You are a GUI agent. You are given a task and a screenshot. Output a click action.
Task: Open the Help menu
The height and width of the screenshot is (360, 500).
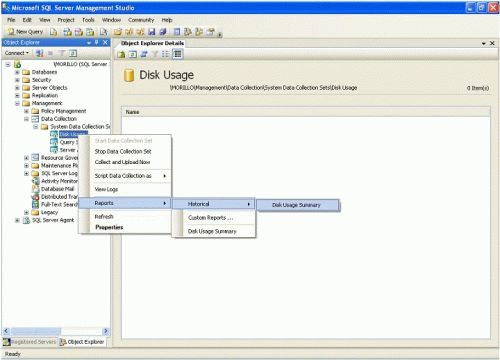[167, 20]
